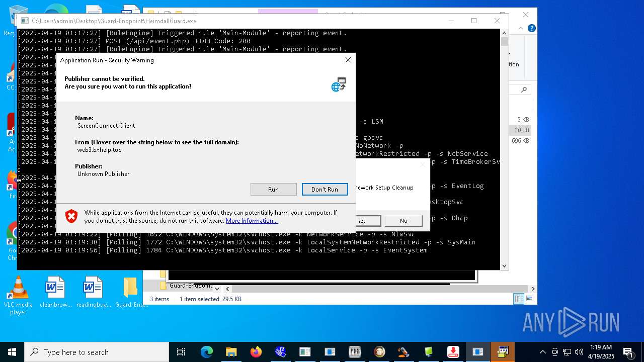Select the 30 KB file row in Explorer
Viewport: 644px width, 362px height.
(x=521, y=130)
